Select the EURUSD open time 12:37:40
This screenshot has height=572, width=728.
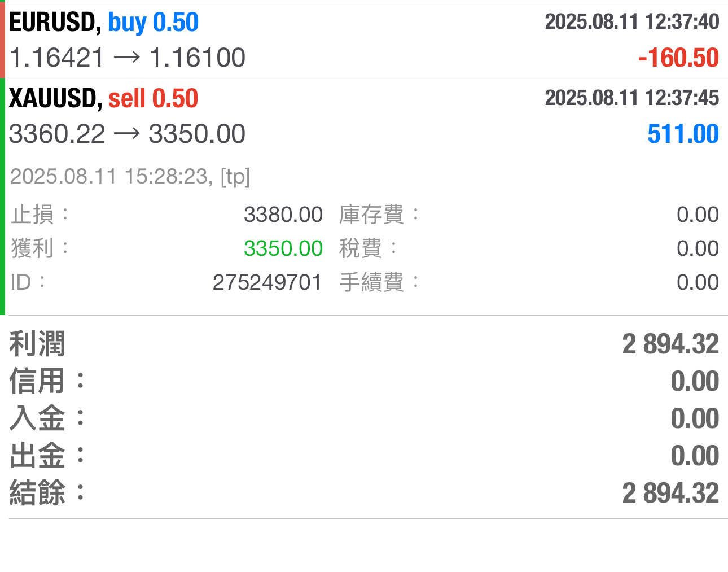631,22
